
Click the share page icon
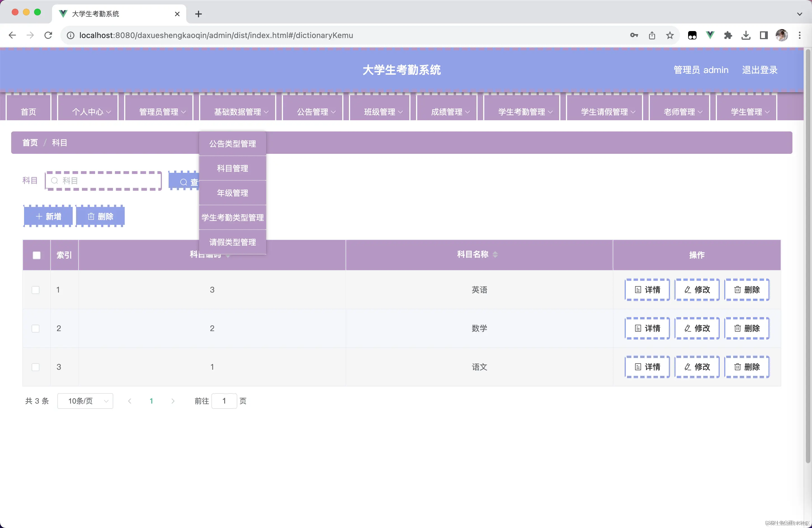pos(652,35)
